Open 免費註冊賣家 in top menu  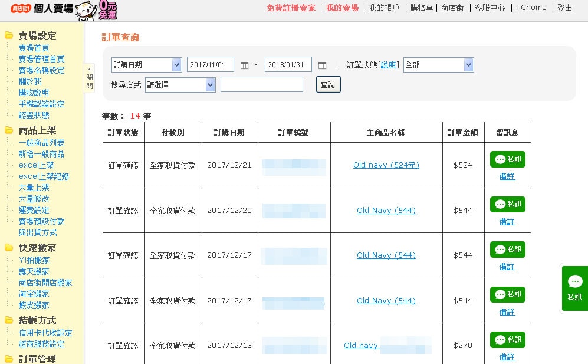291,8
